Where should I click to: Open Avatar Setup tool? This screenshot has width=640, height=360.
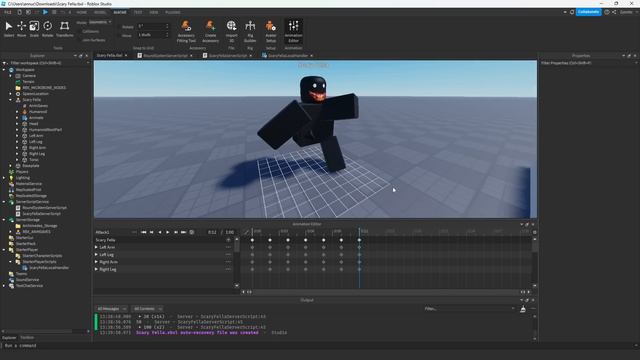[x=271, y=31]
